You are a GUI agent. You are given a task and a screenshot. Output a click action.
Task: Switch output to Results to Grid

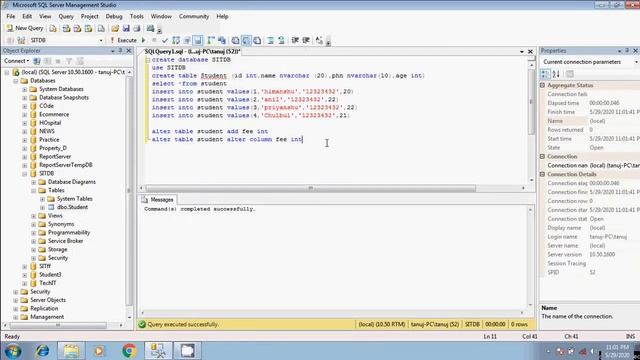click(246, 40)
